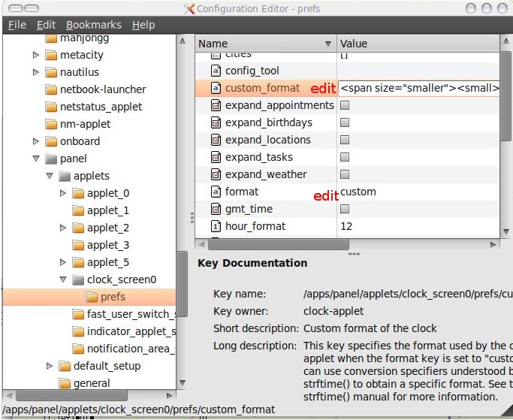Click the hour_format integer key icon

(216, 226)
